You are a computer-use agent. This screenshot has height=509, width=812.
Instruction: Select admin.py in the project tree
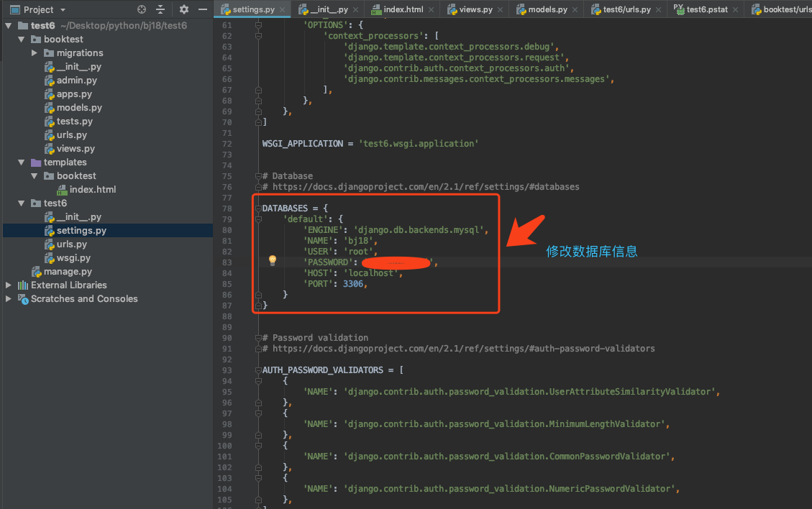[77, 81]
